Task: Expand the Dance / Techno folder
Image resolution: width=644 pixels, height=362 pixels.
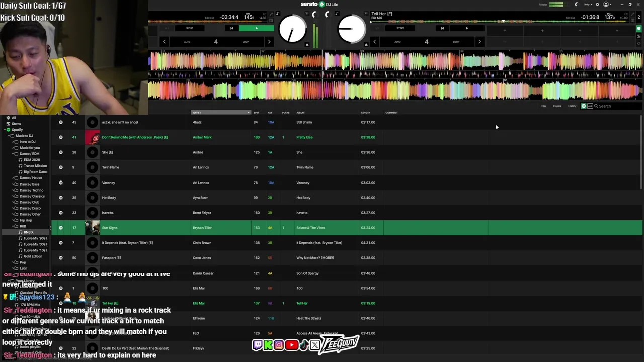Action: point(12,190)
